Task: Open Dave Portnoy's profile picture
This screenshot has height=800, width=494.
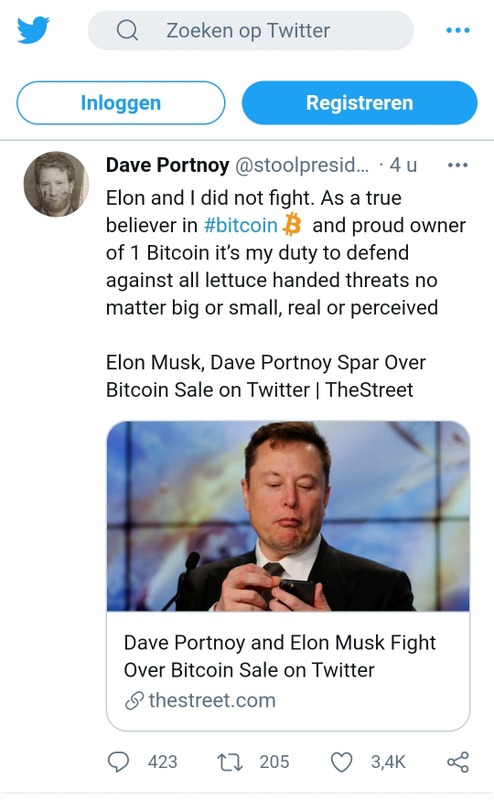Action: [56, 184]
